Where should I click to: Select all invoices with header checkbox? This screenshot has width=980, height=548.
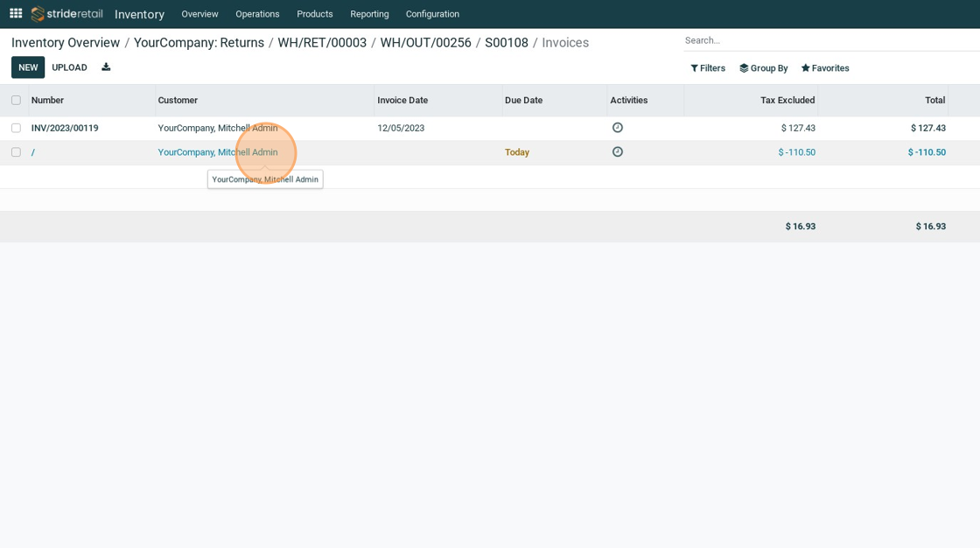pyautogui.click(x=17, y=100)
